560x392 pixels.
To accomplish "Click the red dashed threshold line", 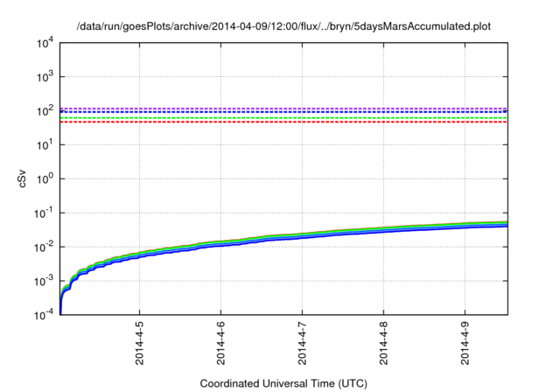I will pos(283,122).
